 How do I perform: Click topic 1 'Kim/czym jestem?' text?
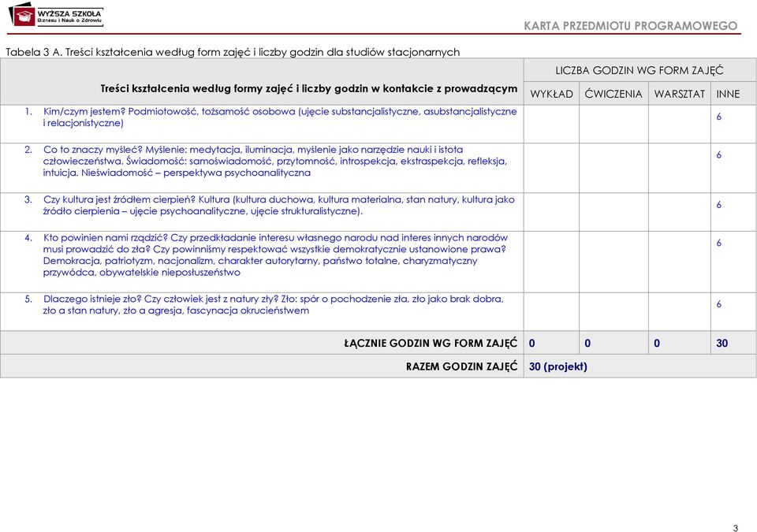(x=279, y=117)
